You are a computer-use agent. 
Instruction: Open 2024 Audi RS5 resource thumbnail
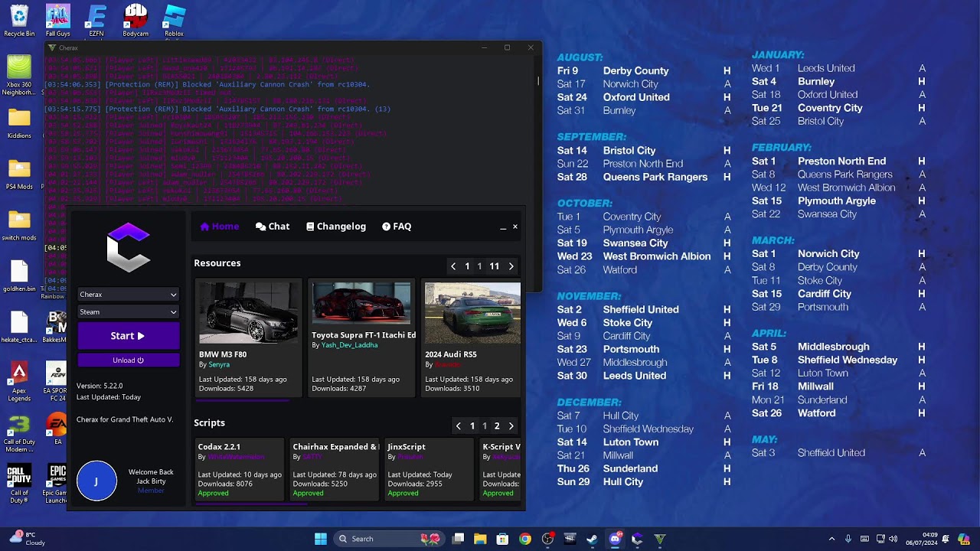pos(472,313)
